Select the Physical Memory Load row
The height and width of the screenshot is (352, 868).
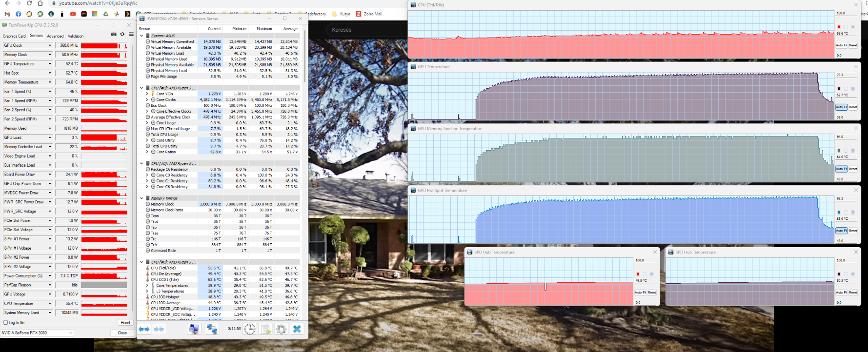pos(220,71)
